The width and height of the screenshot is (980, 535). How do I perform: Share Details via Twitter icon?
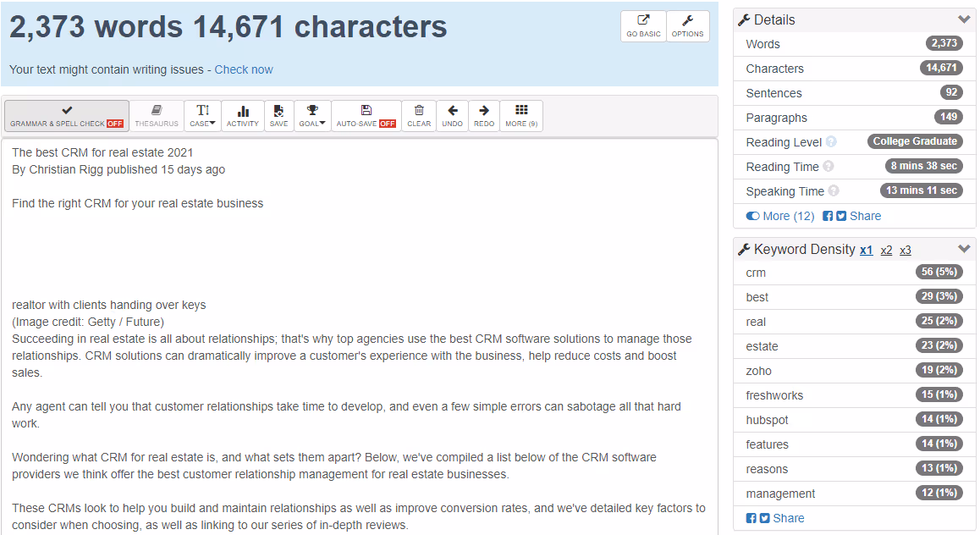841,216
